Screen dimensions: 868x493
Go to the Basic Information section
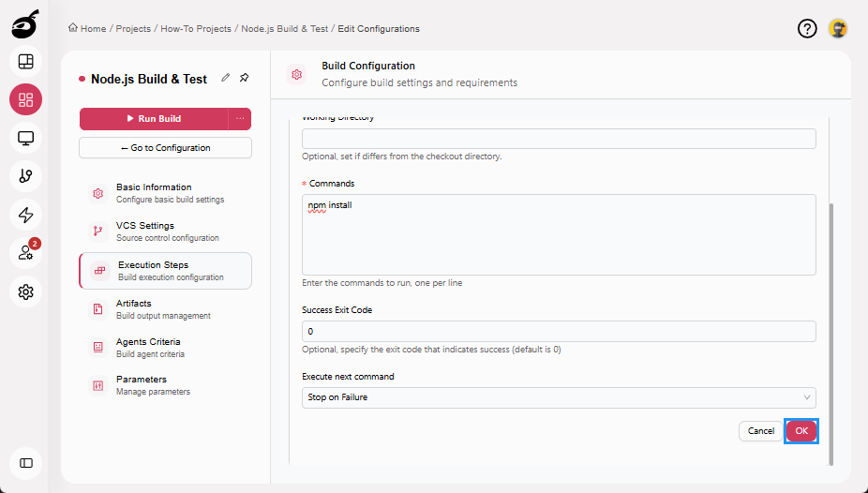click(154, 192)
